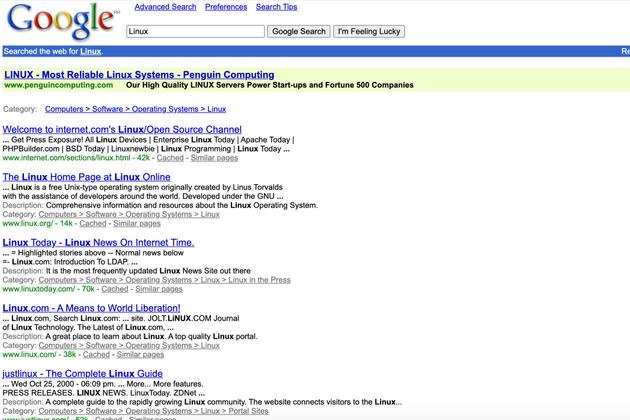The image size is (630, 420).
Task: Open Cached link for www.linux.org
Action: coord(93,223)
